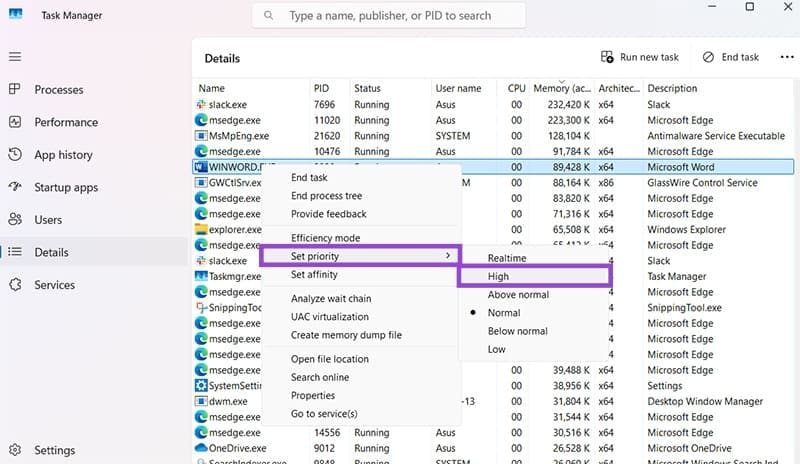The width and height of the screenshot is (800, 464).
Task: Click the explorer.exe folder icon
Action: pos(201,229)
